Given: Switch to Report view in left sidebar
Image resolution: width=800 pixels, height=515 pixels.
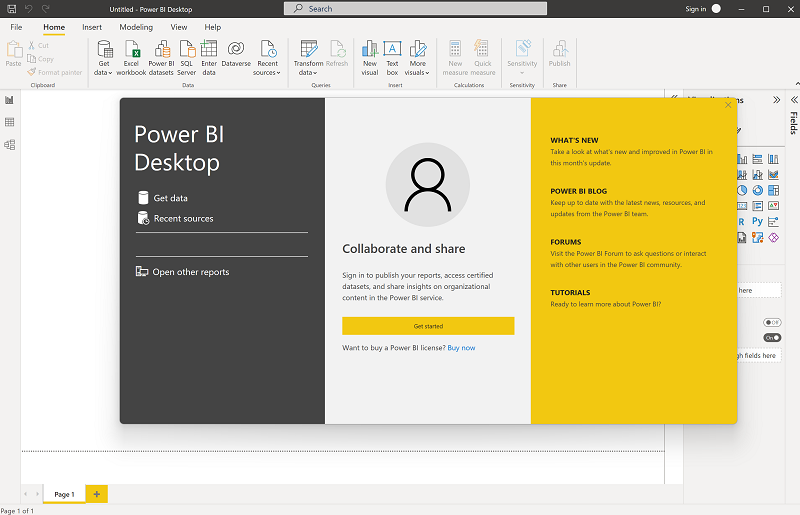Looking at the screenshot, I should (9, 100).
